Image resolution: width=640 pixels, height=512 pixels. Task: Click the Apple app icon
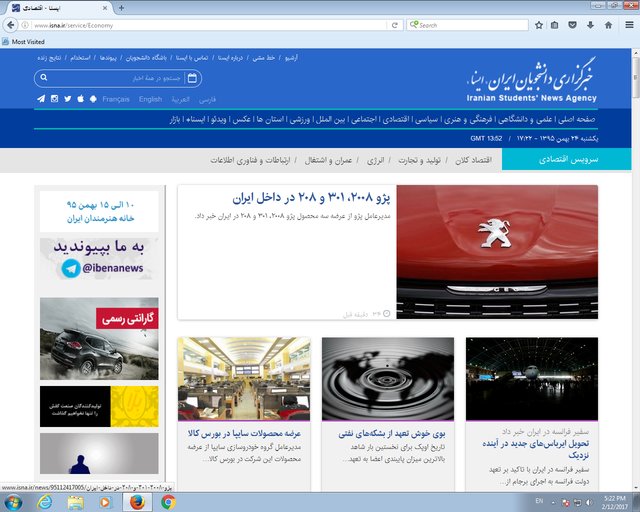pyautogui.click(x=81, y=99)
